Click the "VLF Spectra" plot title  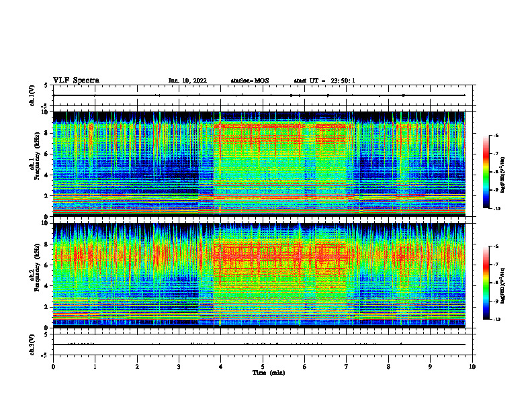[76, 81]
